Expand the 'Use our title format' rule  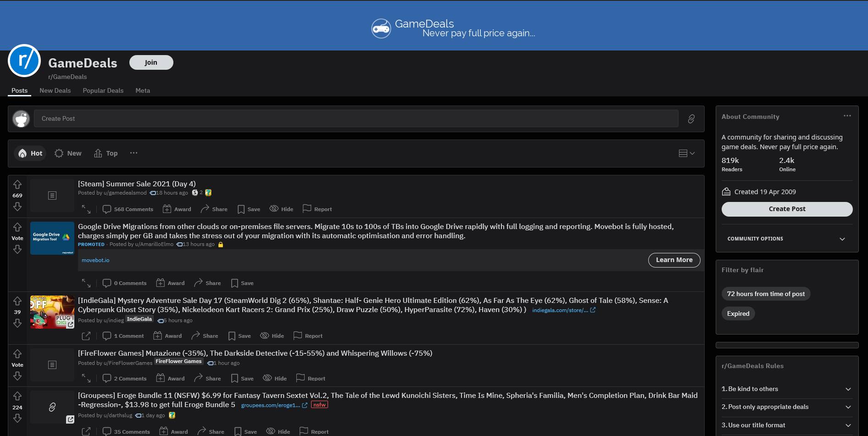tap(787, 425)
